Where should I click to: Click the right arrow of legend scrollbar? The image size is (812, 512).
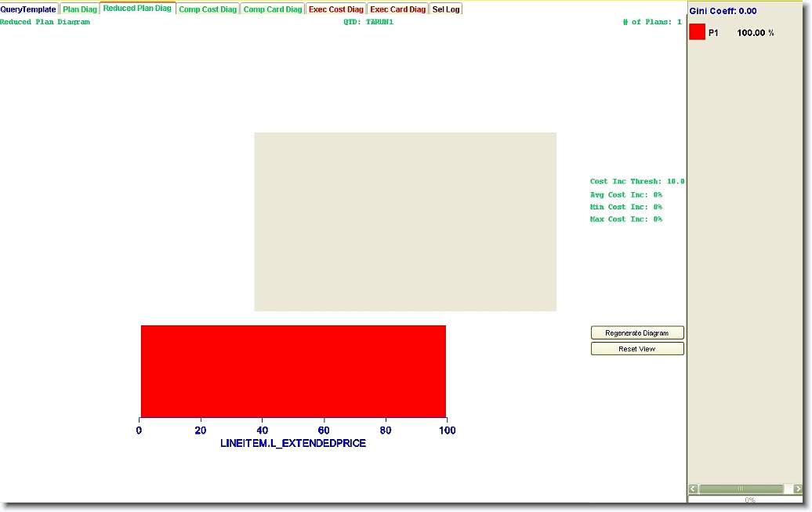[798, 489]
